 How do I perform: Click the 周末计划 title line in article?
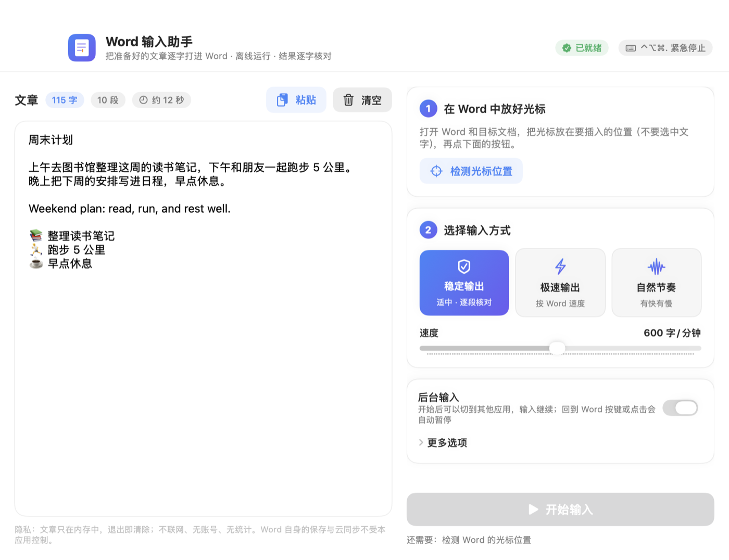51,140
